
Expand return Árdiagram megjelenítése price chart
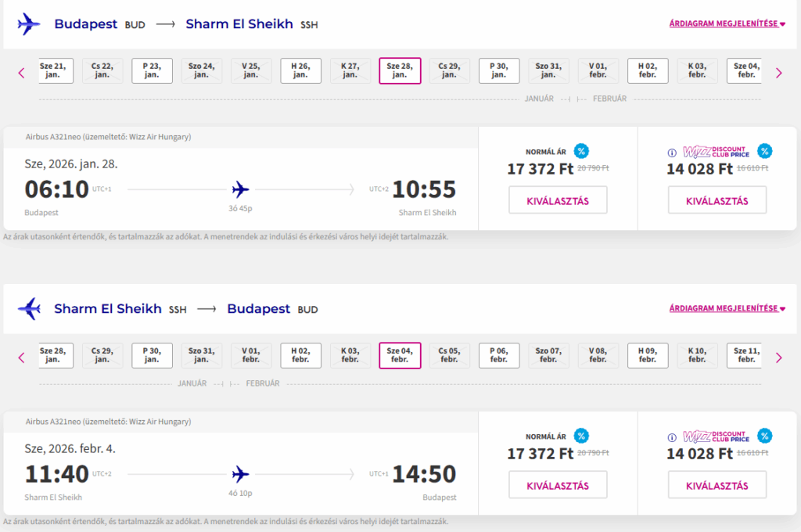pyautogui.click(x=727, y=308)
